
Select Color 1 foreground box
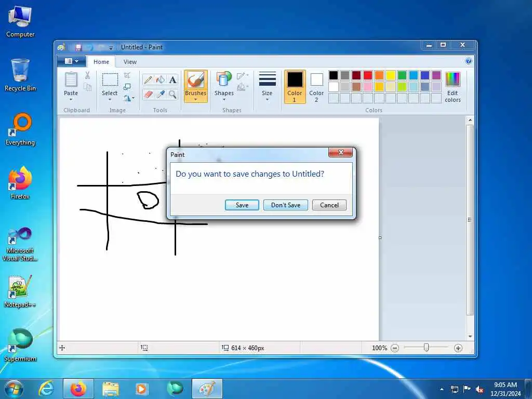click(x=295, y=87)
